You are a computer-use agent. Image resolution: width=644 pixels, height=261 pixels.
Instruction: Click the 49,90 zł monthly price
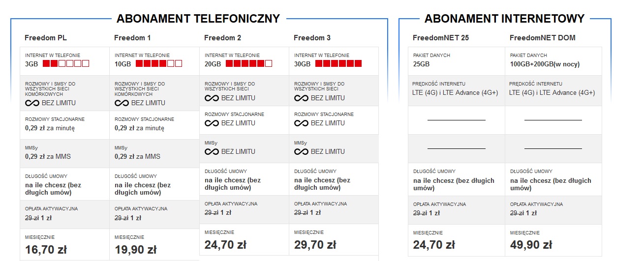(531, 245)
